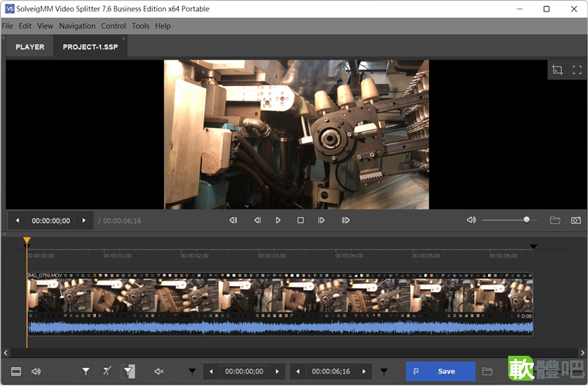
Task: Switch to the PLAYER tab
Action: [x=30, y=47]
